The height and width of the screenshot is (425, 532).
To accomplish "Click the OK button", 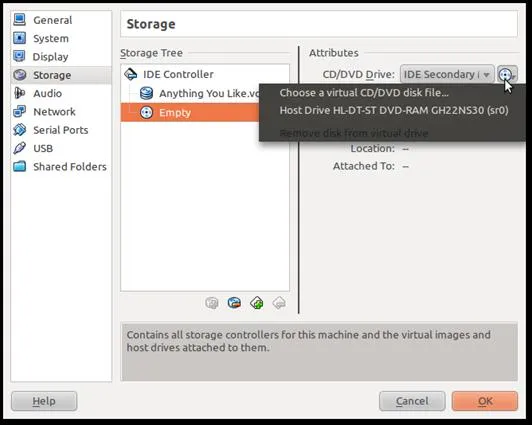I will (485, 401).
